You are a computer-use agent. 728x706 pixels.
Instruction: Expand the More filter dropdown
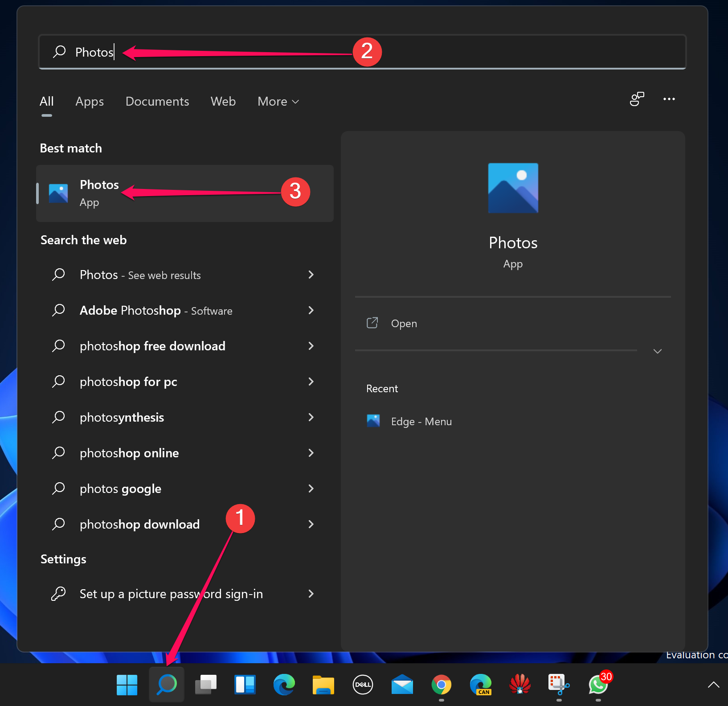[278, 101]
